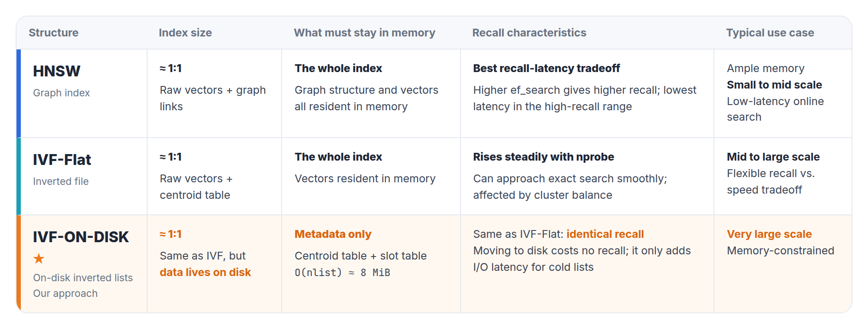Click the What must stay in memory header
This screenshot has height=329, width=868.
[365, 33]
